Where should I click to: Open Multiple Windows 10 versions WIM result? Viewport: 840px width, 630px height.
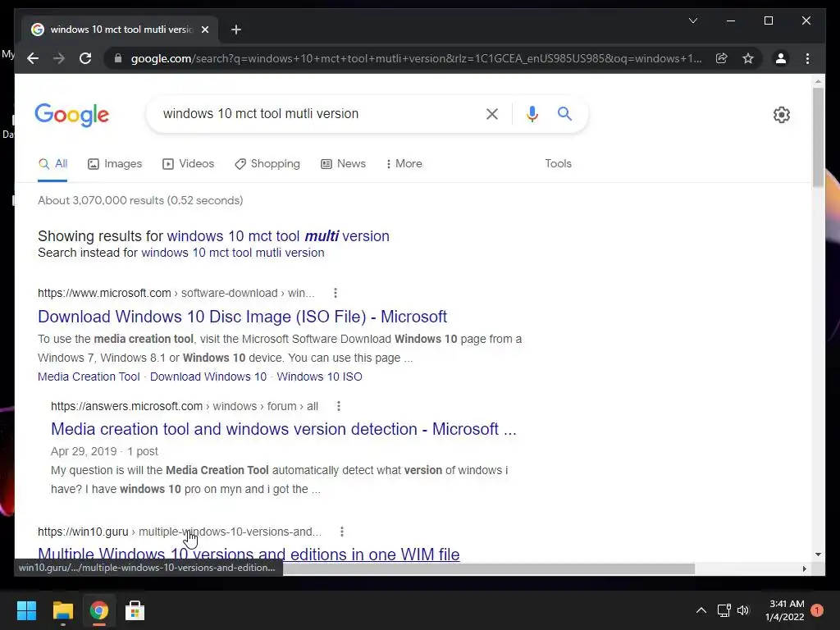click(x=249, y=554)
